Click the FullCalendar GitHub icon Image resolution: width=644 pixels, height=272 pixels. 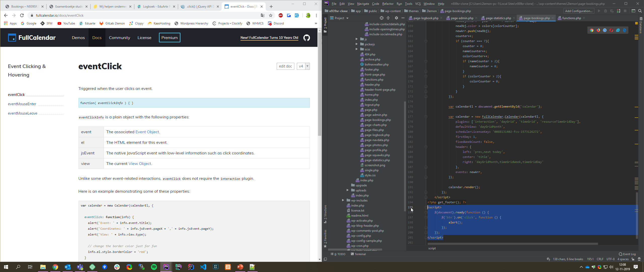tap(306, 38)
